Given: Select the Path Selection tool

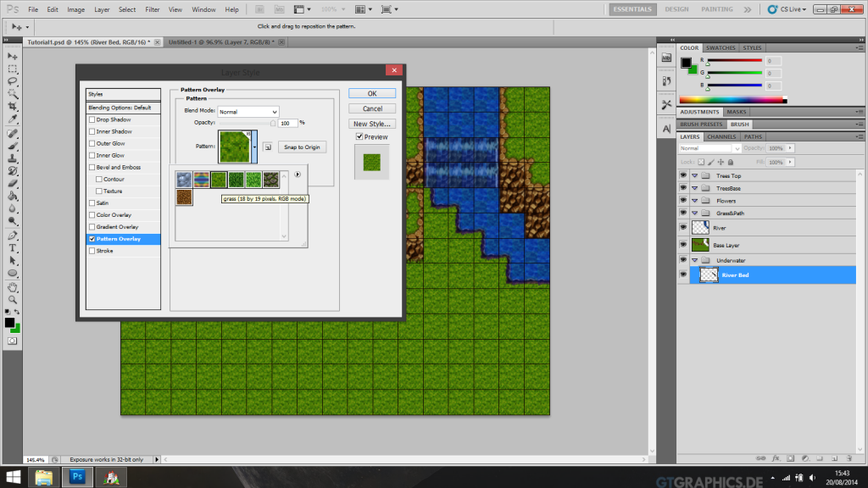Looking at the screenshot, I should pos(12,261).
